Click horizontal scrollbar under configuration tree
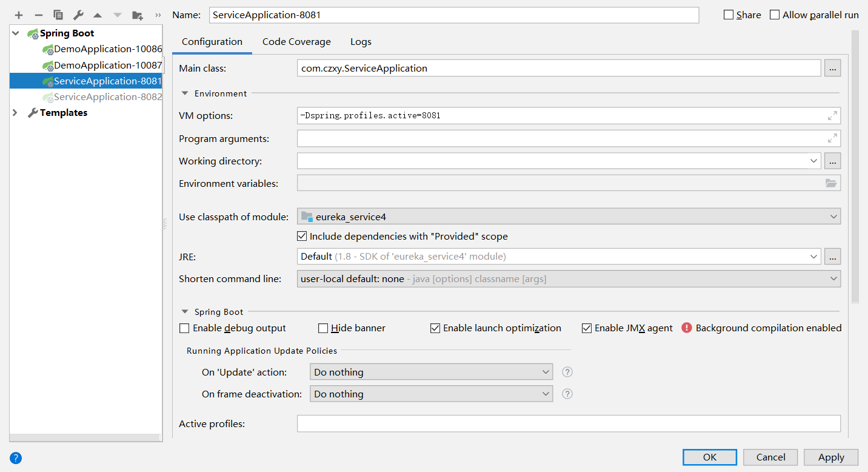 coord(86,438)
